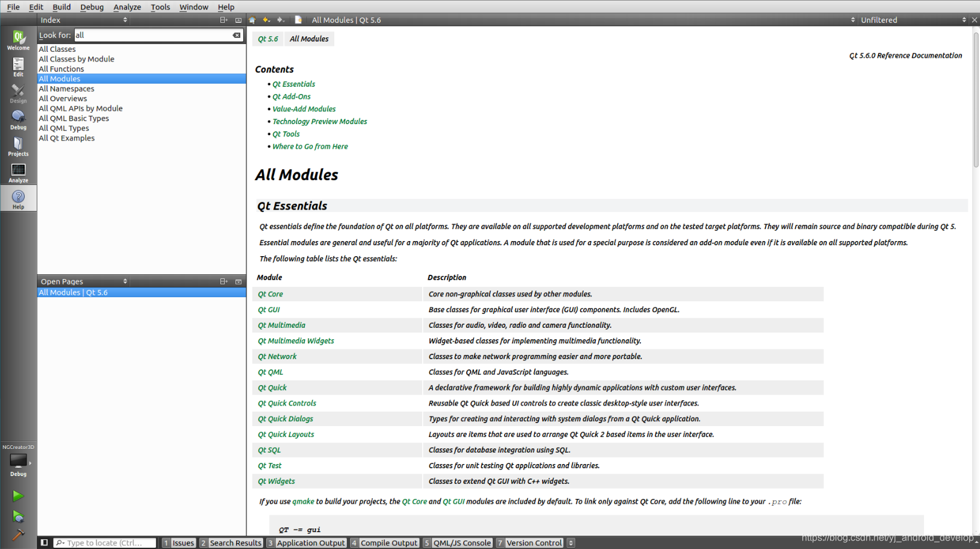
Task: Open the Analyze menu
Action: pyautogui.click(x=127, y=7)
